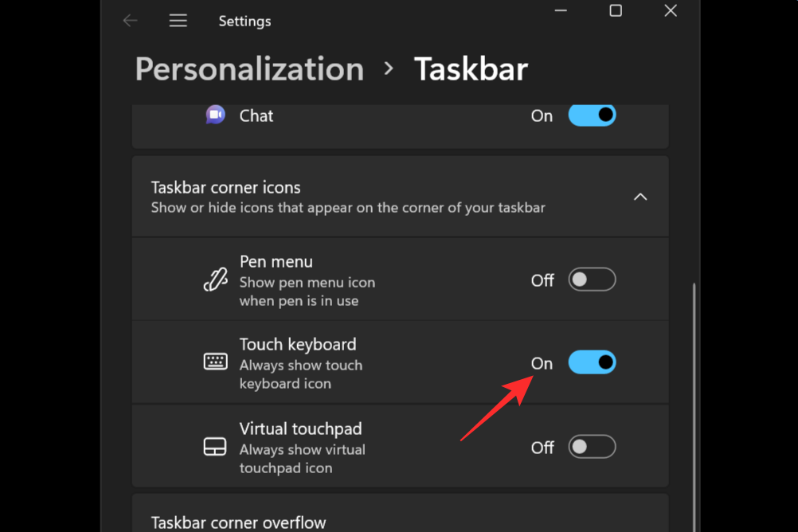This screenshot has width=798, height=532.
Task: Click the Pen menu icon
Action: click(x=215, y=280)
